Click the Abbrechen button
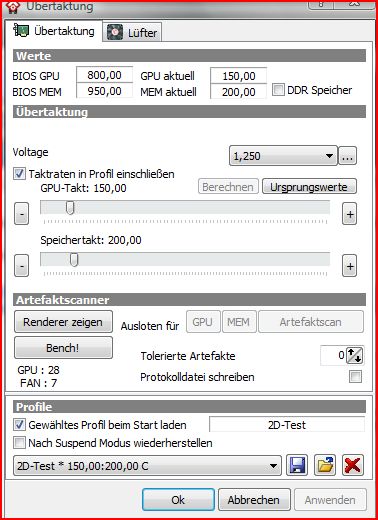Image resolution: width=378 pixels, height=520 pixels. [254, 499]
